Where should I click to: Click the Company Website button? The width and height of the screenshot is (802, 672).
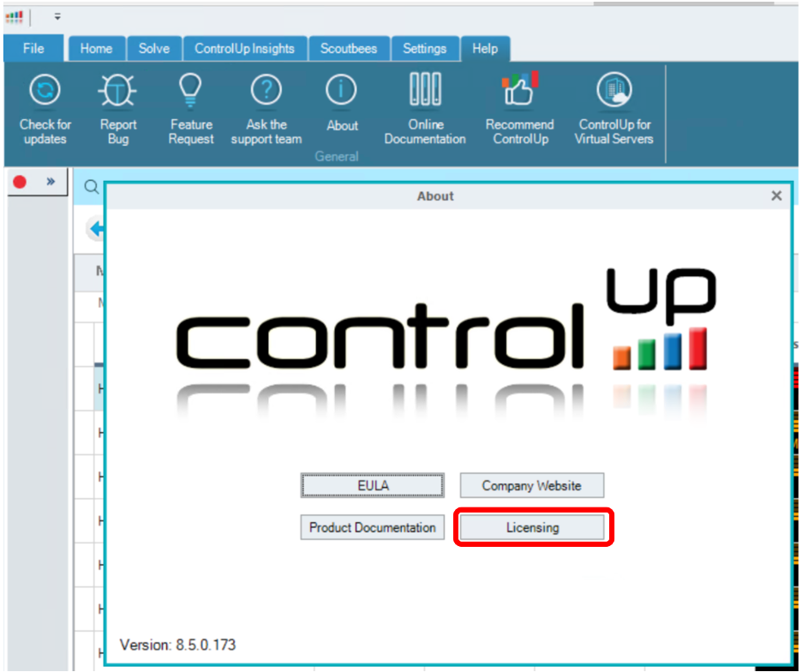531,485
